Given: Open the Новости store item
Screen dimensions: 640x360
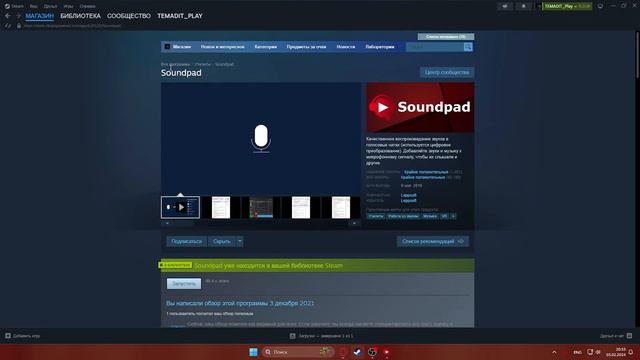Looking at the screenshot, I should (x=346, y=47).
